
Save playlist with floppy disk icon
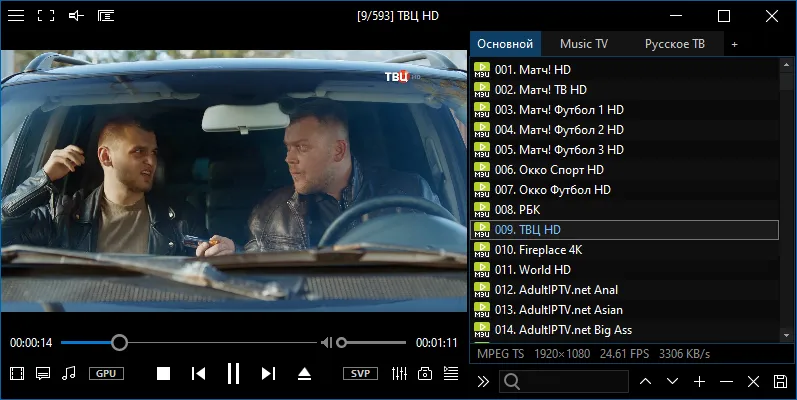click(x=780, y=381)
